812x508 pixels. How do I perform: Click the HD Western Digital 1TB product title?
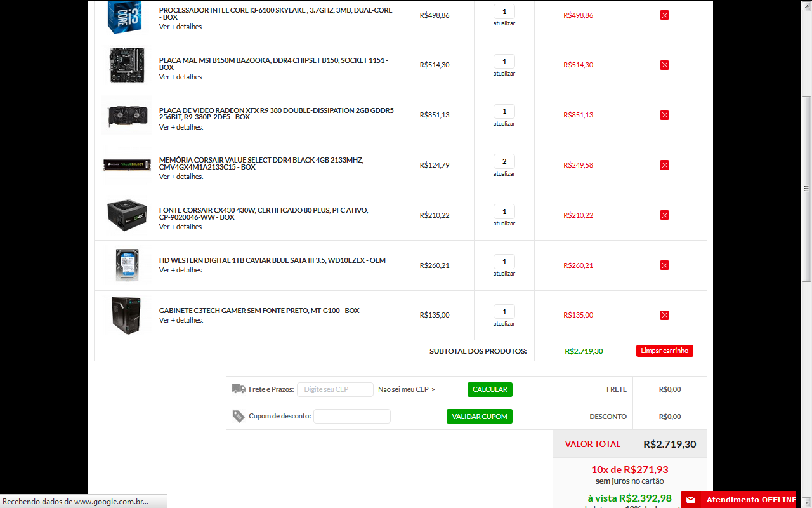coord(272,260)
